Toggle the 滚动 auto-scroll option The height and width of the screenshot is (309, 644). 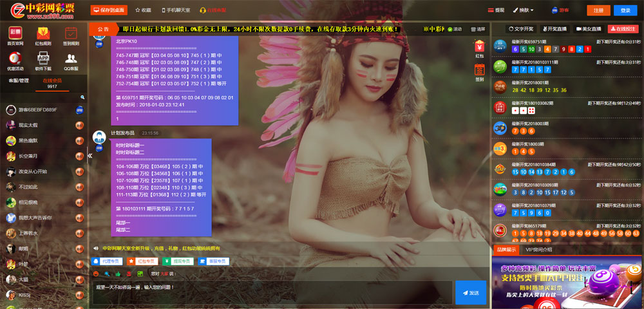454,29
